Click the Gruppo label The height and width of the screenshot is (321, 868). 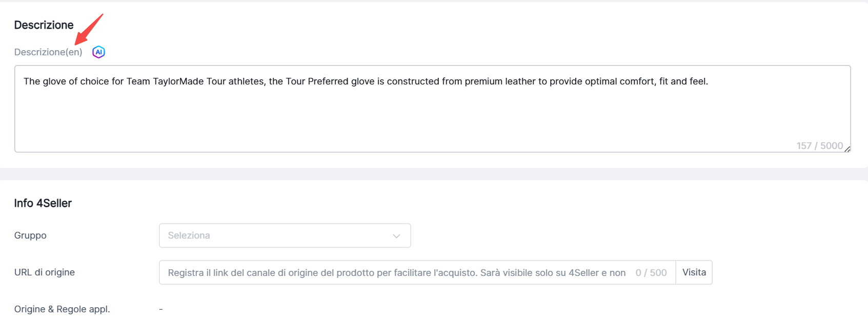click(30, 236)
